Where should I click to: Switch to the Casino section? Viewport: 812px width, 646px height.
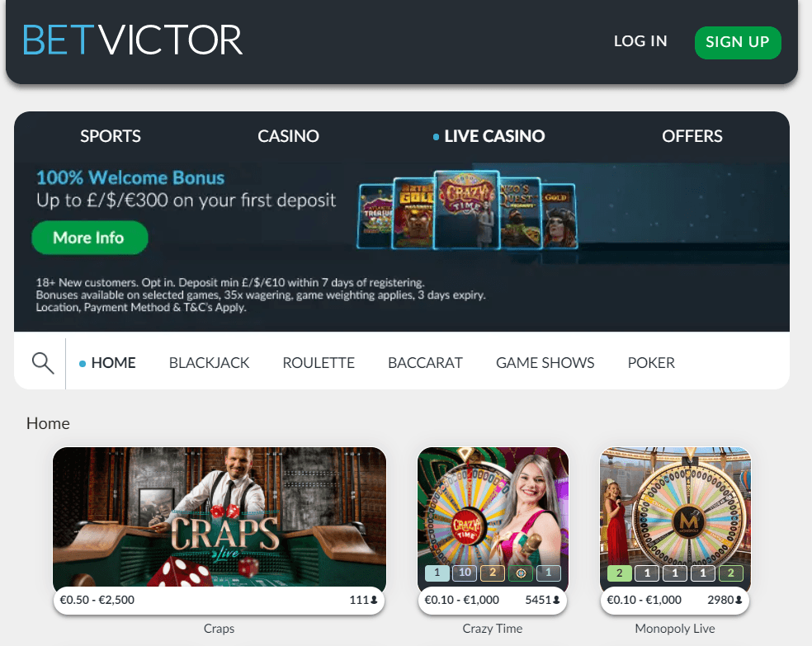[289, 136]
